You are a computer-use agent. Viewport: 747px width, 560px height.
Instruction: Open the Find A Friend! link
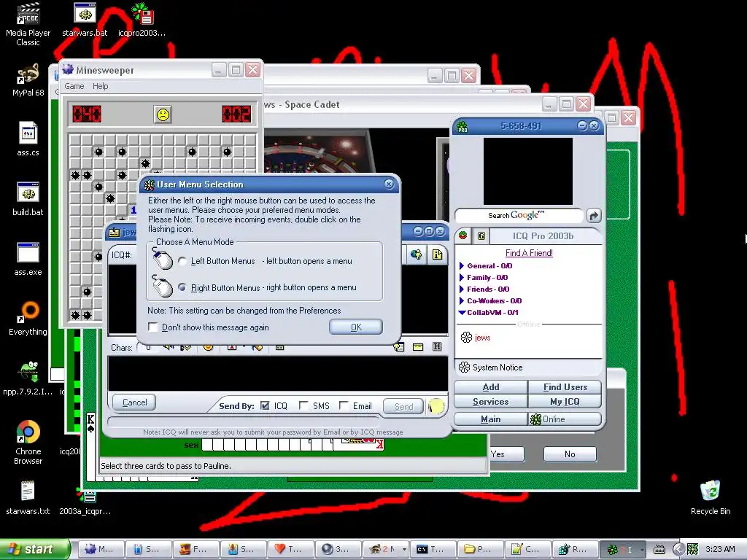pos(529,253)
